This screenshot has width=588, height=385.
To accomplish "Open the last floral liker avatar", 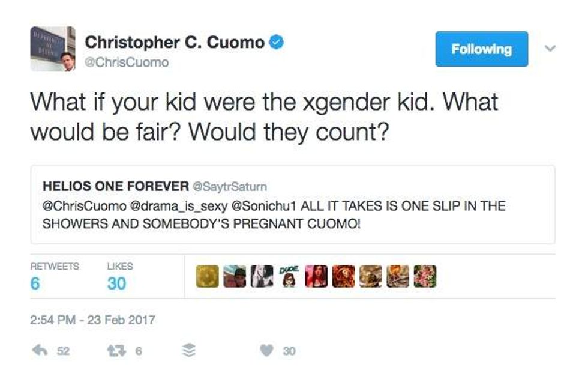I will point(425,276).
